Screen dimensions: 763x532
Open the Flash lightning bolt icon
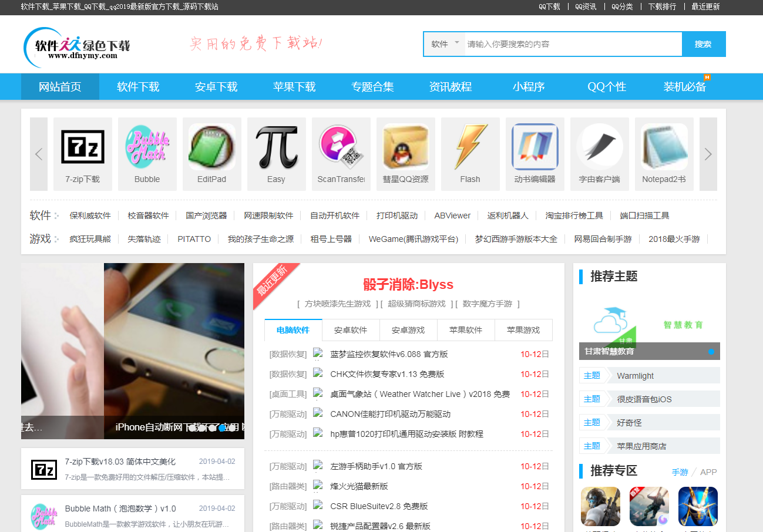[470, 147]
